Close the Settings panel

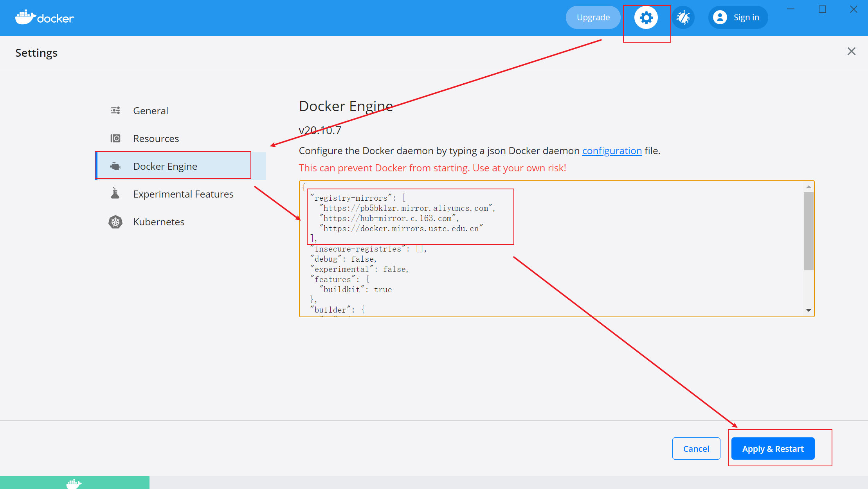[851, 52]
